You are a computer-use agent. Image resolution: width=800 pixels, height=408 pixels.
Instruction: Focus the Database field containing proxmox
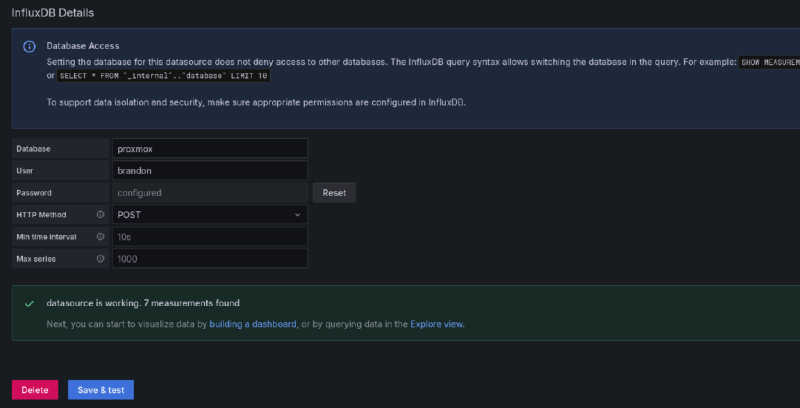[209, 148]
